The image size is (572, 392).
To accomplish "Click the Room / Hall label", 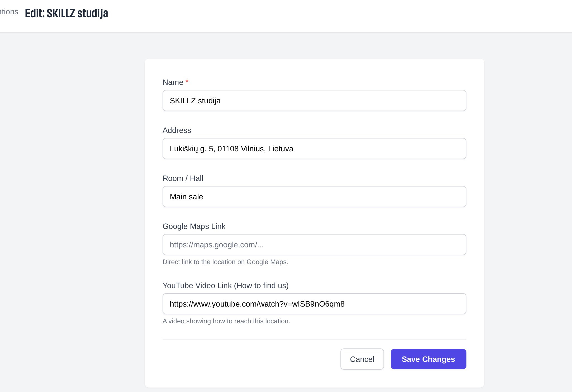I will [x=183, y=178].
